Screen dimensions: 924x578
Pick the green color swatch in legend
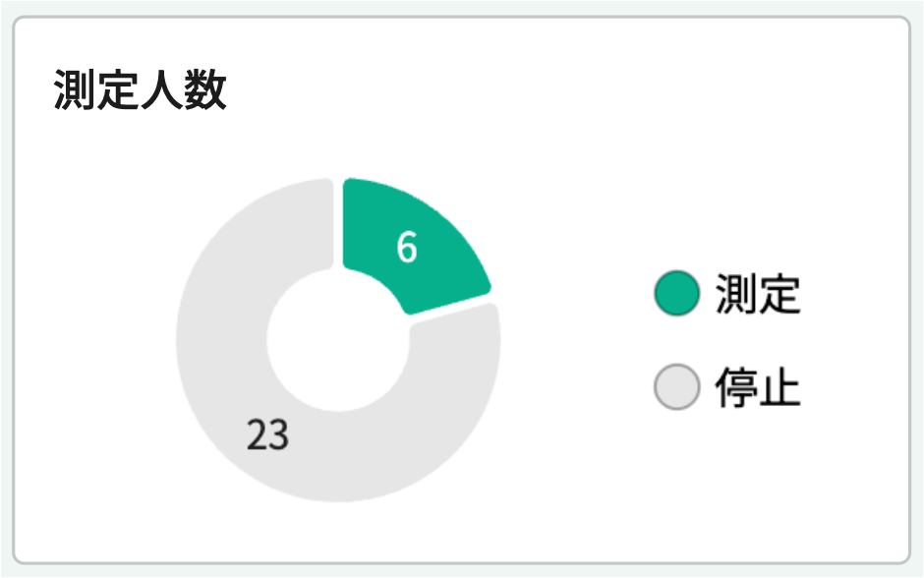point(676,295)
